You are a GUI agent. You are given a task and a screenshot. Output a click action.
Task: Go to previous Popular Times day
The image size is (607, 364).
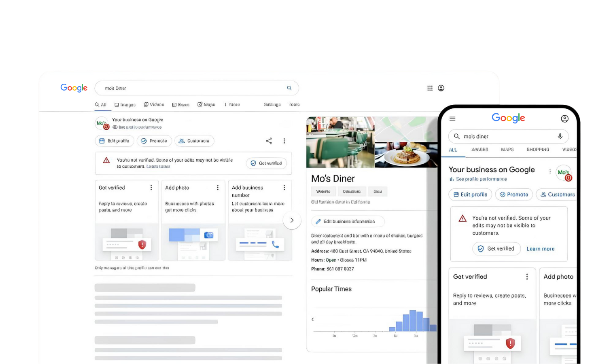click(313, 320)
